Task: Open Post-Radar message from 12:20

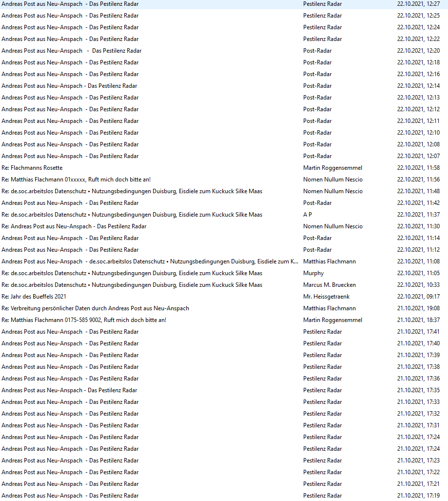Action: click(x=224, y=51)
